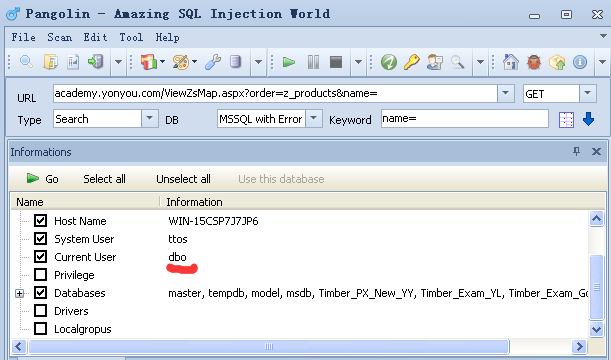Open the MSSQL with Error DB dropdown
Screen dimensions: 611x360
pyautogui.click(x=314, y=118)
